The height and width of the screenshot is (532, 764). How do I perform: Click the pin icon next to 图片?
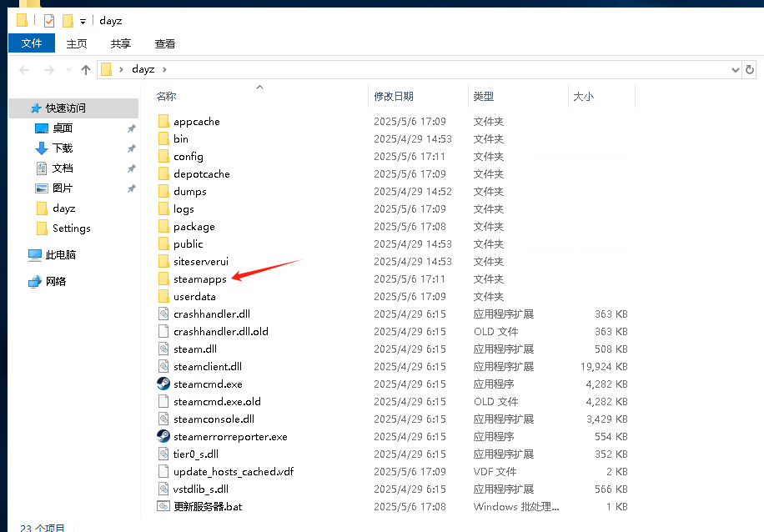click(131, 188)
